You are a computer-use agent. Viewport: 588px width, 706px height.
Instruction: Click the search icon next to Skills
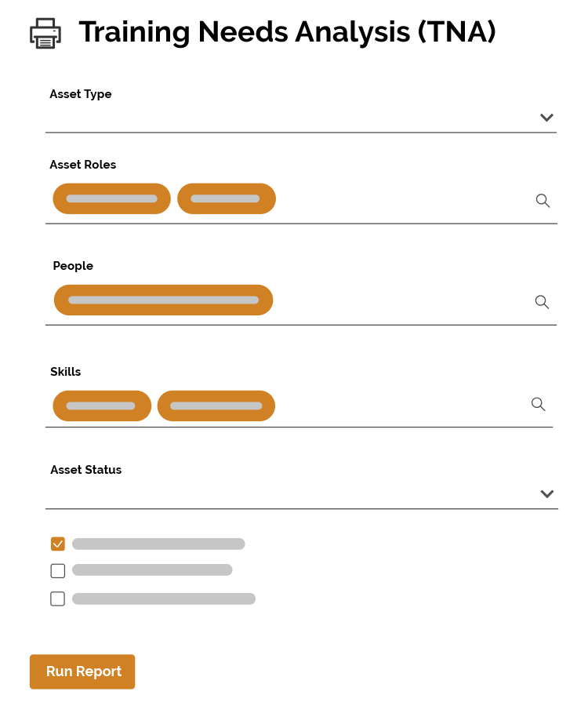point(538,405)
